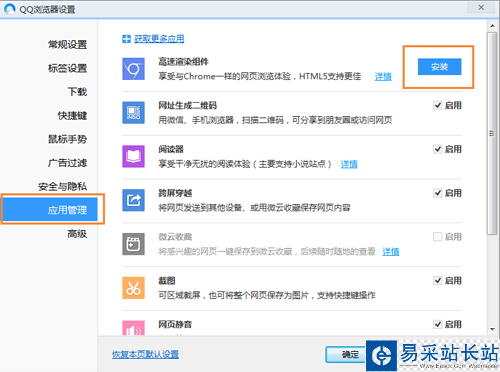Open the 获取更多应用 link
Image resolution: width=500 pixels, height=372 pixels.
coord(159,39)
